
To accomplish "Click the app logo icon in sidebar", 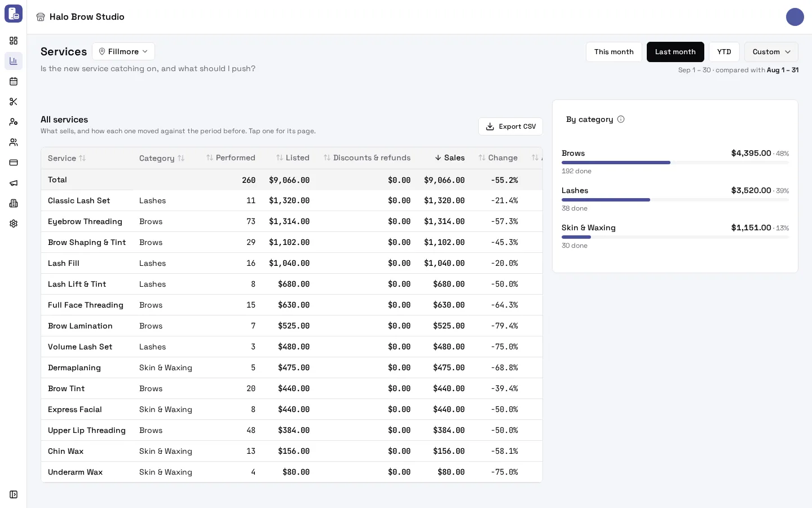I will pyautogui.click(x=14, y=14).
